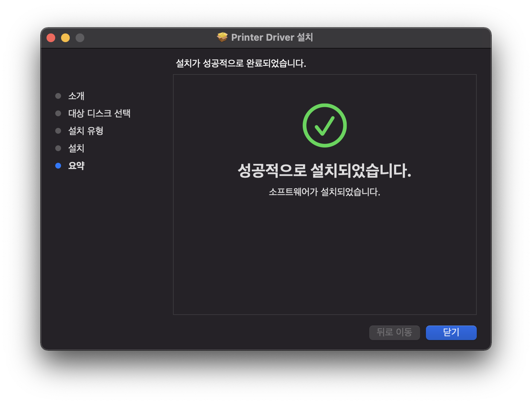
Task: Click the header 설치가 성공적으로 완료되었습니다.
Action: tap(241, 63)
